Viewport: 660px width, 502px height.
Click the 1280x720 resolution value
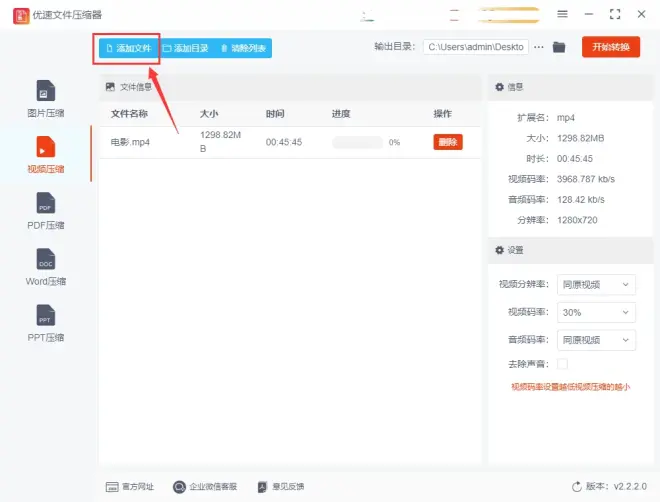577,220
